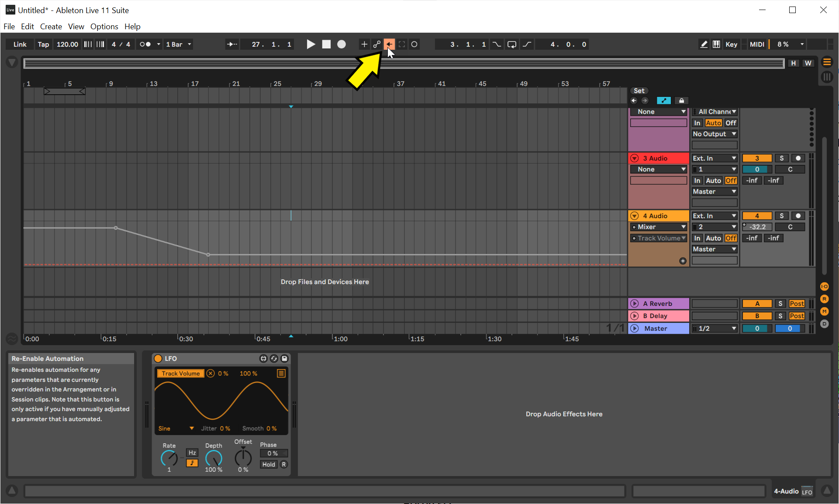839x504 pixels.
Task: Click the MIDI Arrangement Overdub plus icon
Action: click(x=364, y=44)
